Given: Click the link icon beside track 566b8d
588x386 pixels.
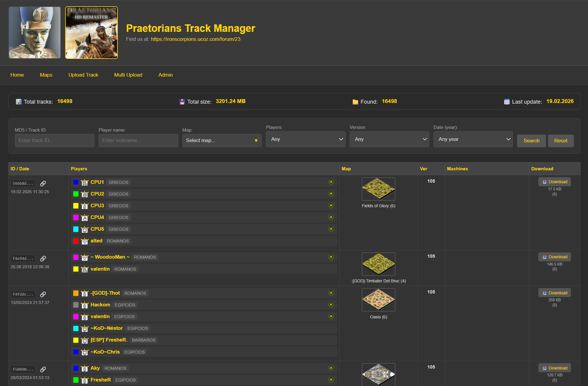Looking at the screenshot, I should 43,183.
